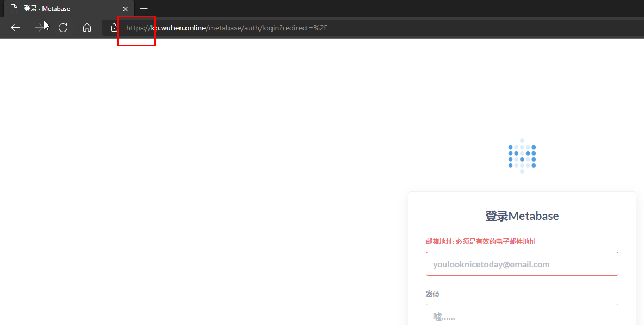Click the /metabase/auth/login path in the URL
Image resolution: width=644 pixels, height=325 pixels.
click(243, 28)
